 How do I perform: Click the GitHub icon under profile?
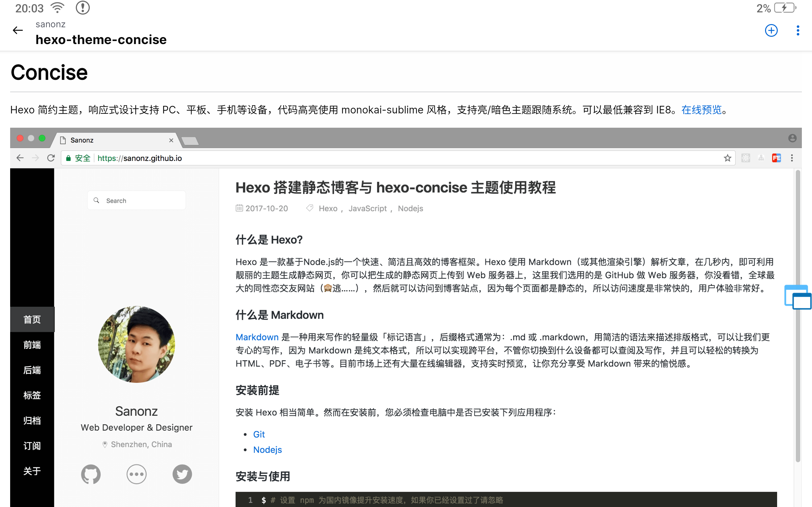click(91, 474)
